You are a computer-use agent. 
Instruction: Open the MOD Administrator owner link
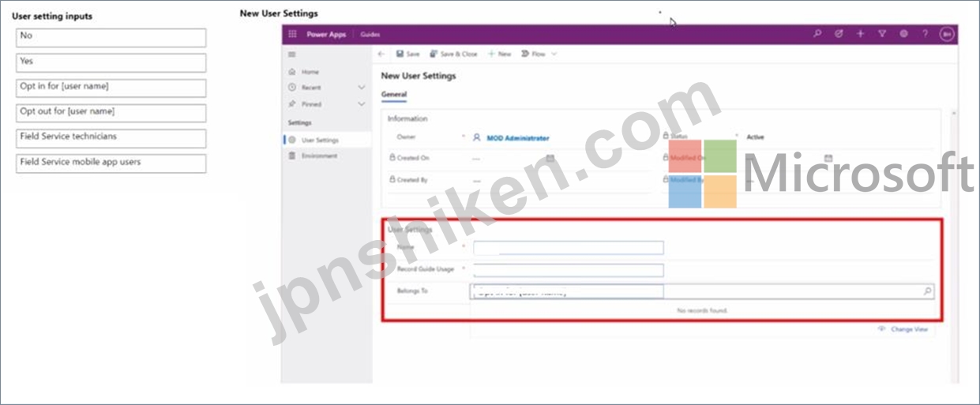click(517, 138)
